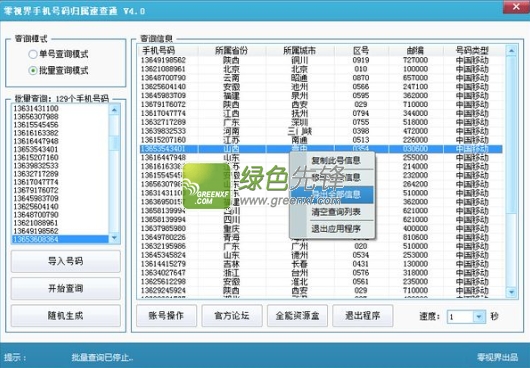Click the results table scroll-up arrow

click(x=511, y=51)
